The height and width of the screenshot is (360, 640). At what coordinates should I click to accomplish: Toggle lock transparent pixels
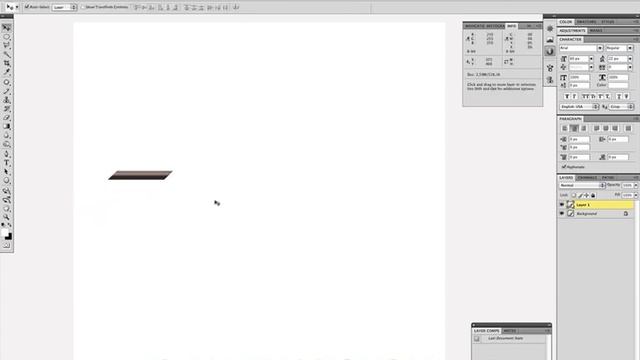click(x=573, y=196)
